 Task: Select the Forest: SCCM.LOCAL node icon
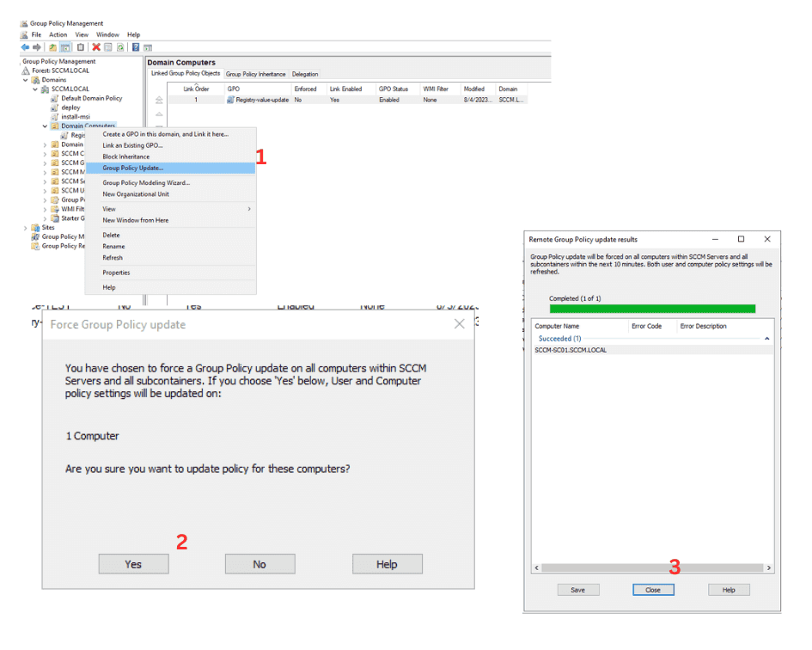coord(24,70)
